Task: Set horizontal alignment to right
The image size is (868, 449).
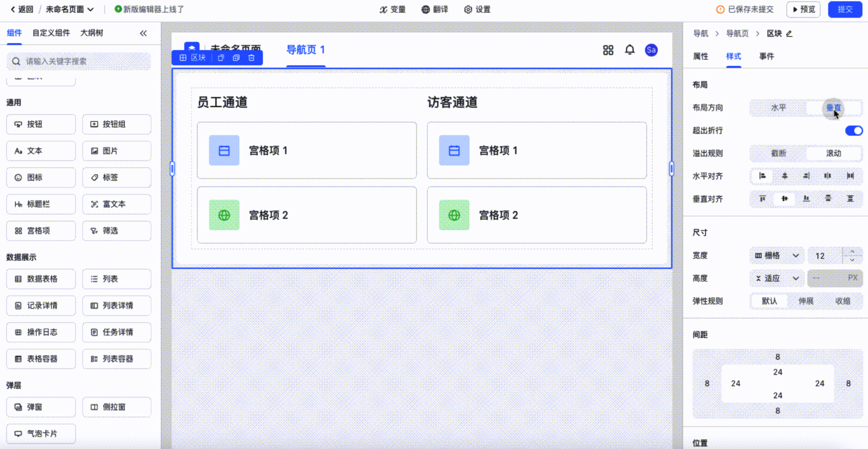Action: click(x=806, y=176)
